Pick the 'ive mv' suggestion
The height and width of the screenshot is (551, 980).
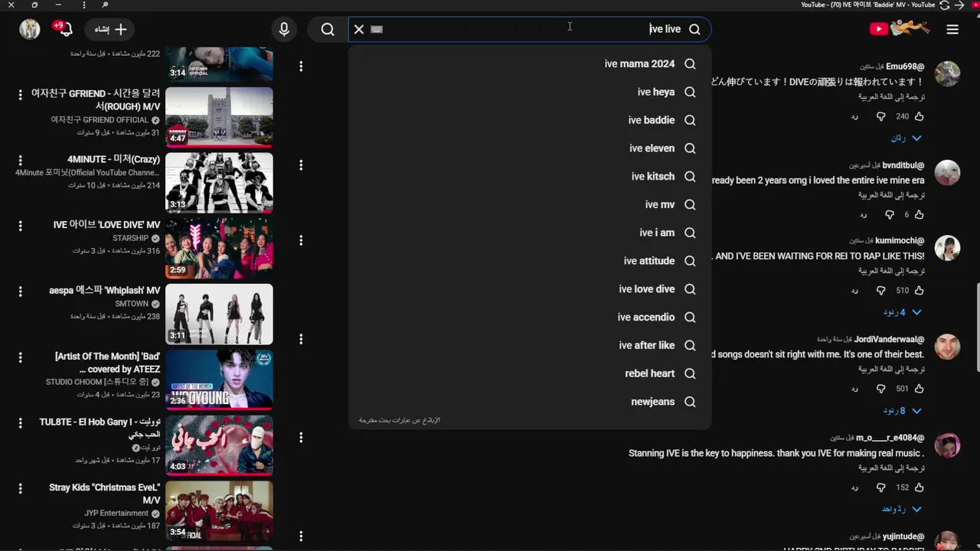click(x=530, y=204)
